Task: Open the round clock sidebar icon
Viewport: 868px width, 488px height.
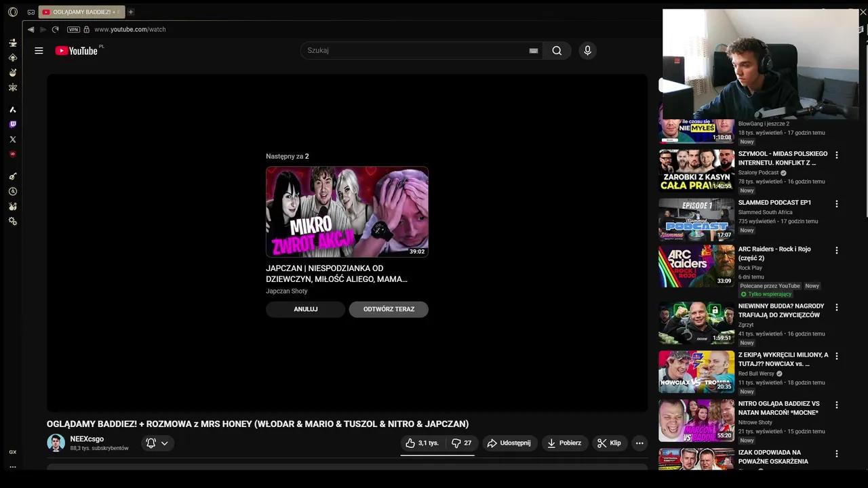Action: pyautogui.click(x=12, y=191)
